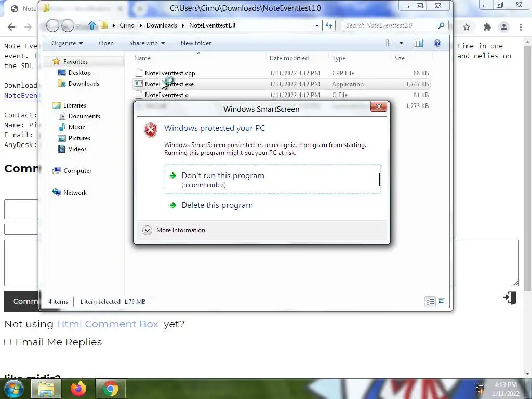Create a New folder
The image size is (532, 399).
coord(196,43)
